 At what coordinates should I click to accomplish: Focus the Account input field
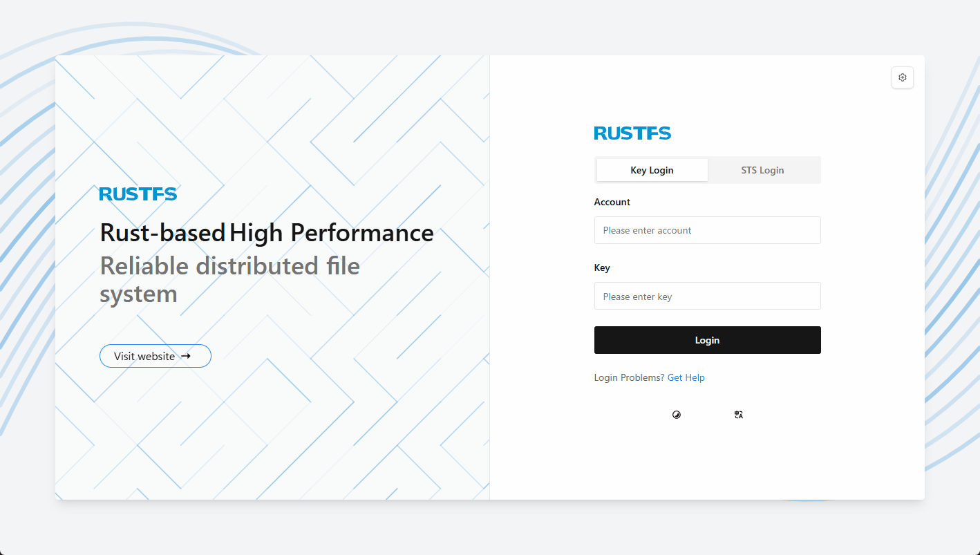tap(707, 230)
